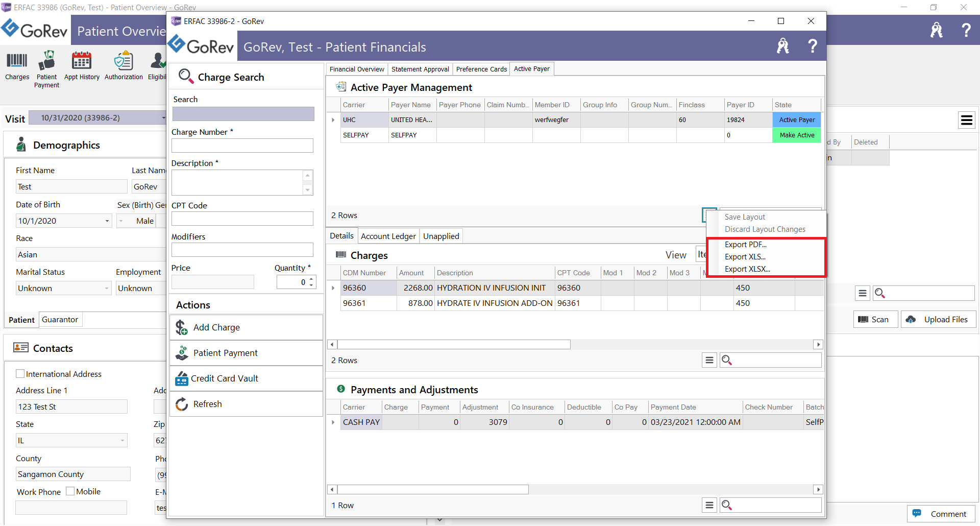Click Modifiers input field

point(242,250)
